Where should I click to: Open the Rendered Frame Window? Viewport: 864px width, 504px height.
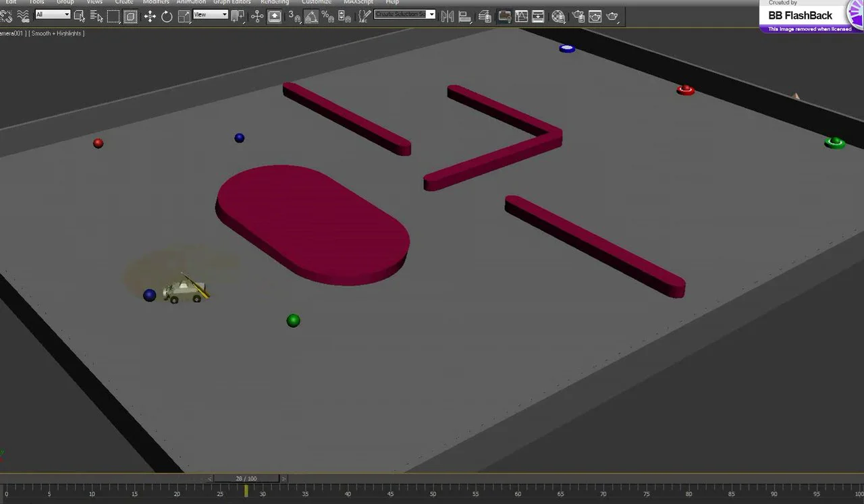click(x=595, y=16)
